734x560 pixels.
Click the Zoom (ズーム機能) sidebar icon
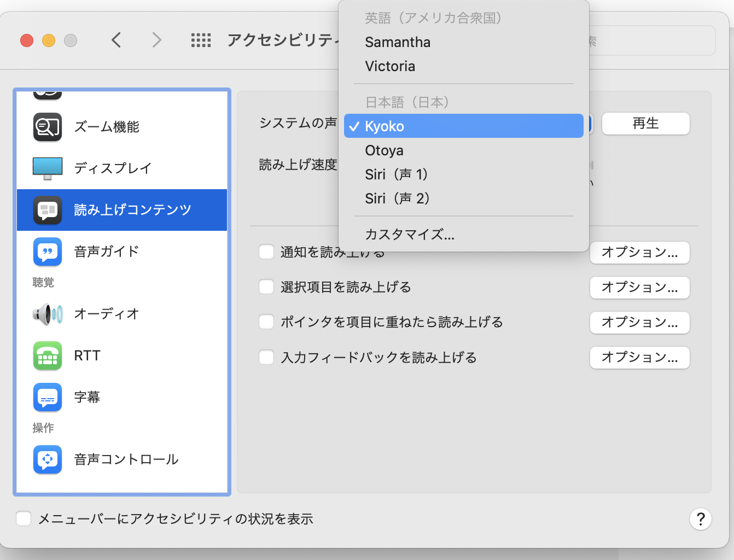point(48,127)
